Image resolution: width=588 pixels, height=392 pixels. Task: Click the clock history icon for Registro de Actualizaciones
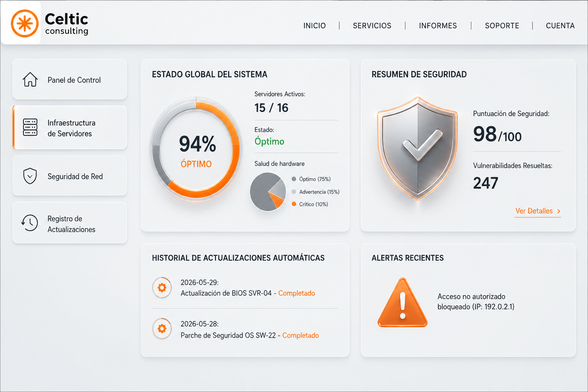(x=29, y=223)
